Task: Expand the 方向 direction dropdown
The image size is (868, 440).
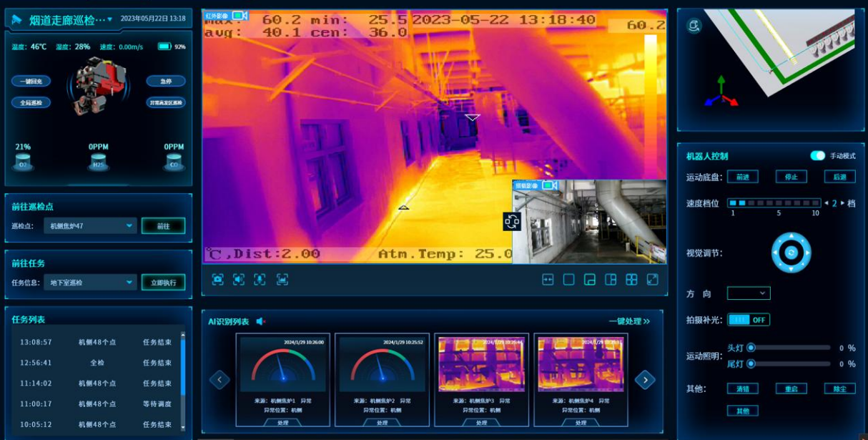Action: pyautogui.click(x=748, y=293)
